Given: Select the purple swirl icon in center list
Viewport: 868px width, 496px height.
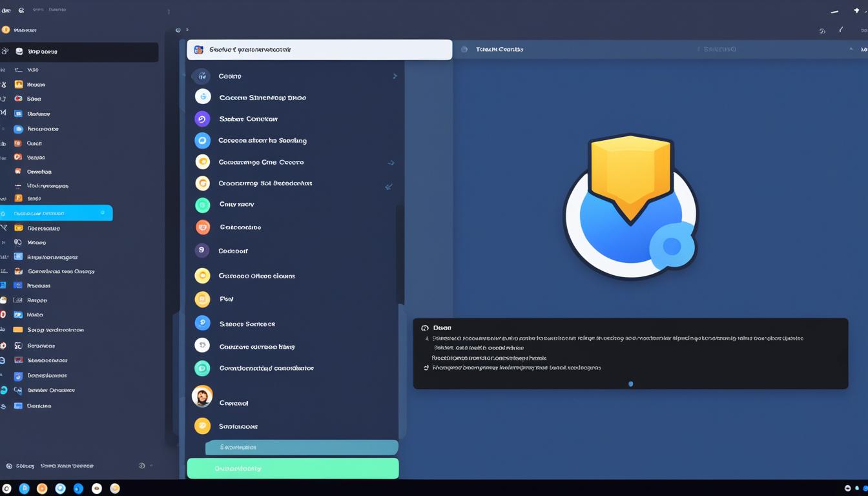Looking at the screenshot, I should point(202,119).
